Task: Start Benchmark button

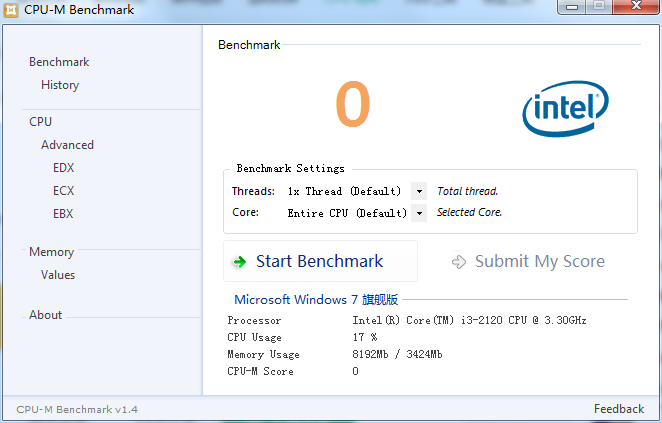Action: pos(320,261)
